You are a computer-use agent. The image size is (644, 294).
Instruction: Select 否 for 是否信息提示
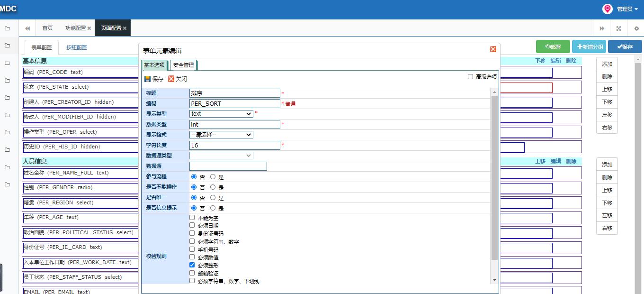point(194,208)
